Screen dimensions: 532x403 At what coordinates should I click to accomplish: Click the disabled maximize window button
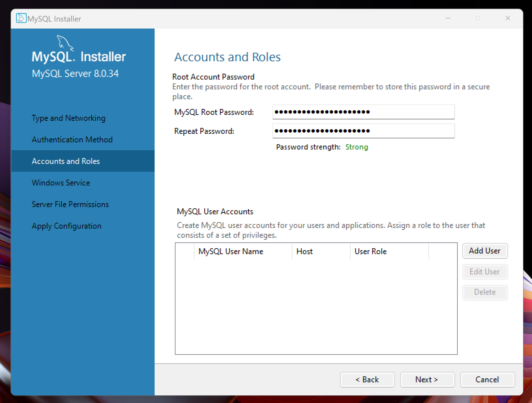(478, 18)
